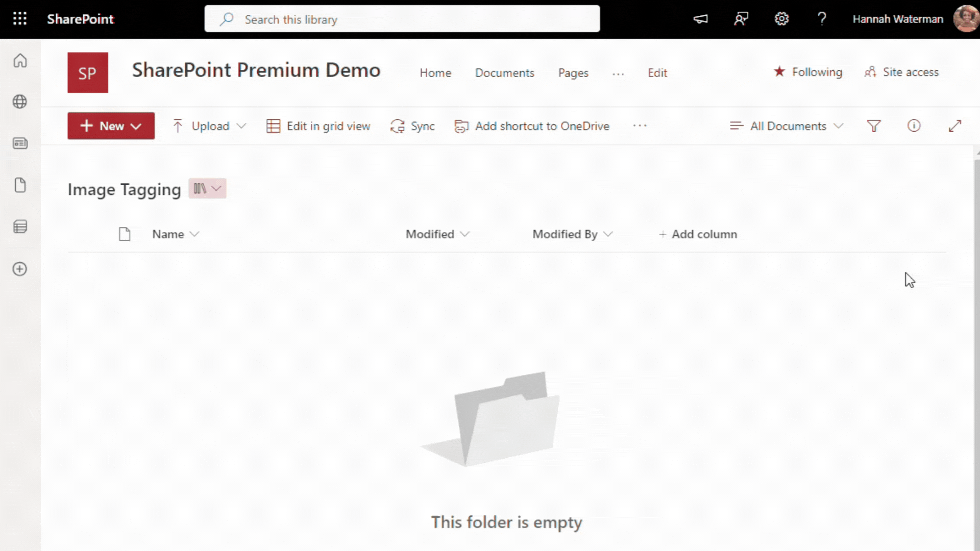Screen dimensions: 980x551
Task: Open the filter pane icon
Action: (874, 126)
